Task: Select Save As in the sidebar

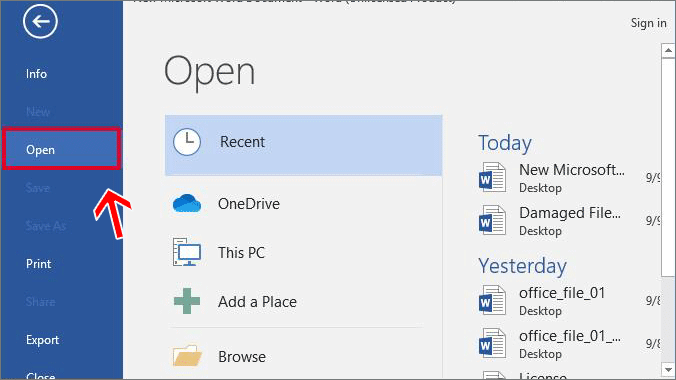Action: click(x=46, y=226)
